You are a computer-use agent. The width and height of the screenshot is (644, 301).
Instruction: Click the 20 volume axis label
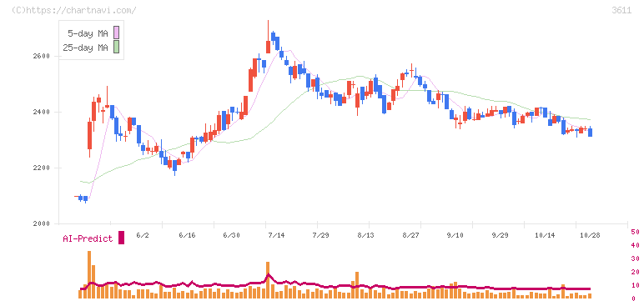pyautogui.click(x=636, y=272)
